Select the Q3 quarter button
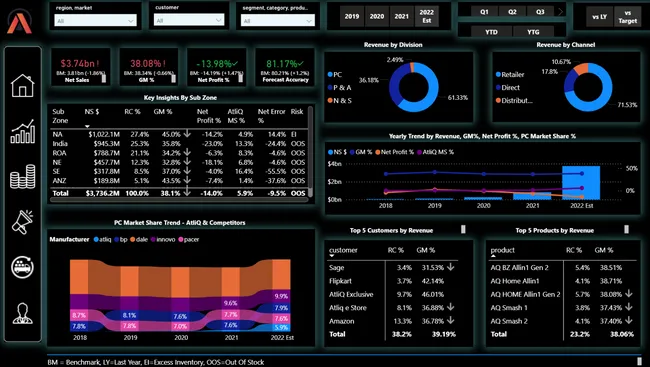The height and width of the screenshot is (367, 650). [540, 12]
